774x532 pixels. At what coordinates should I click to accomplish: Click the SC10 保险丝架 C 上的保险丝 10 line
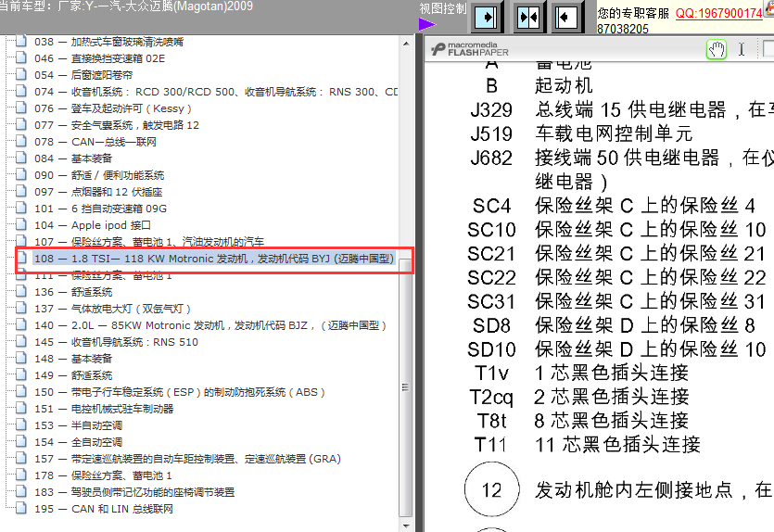[x=616, y=230]
